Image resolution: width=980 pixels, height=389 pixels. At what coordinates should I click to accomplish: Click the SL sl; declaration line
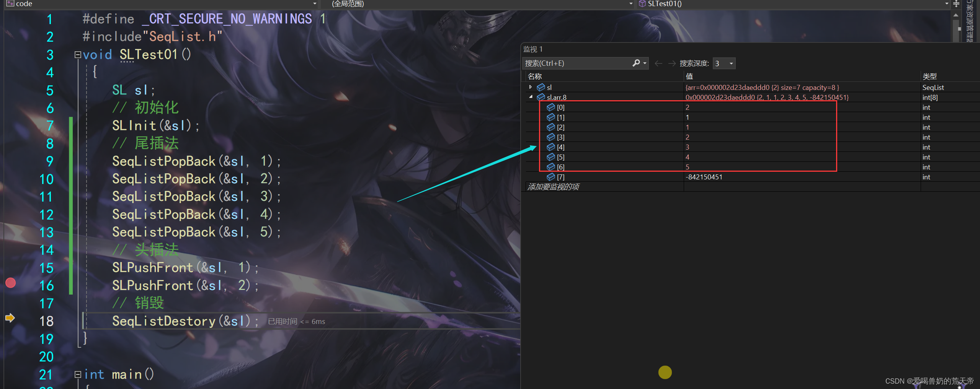[134, 90]
